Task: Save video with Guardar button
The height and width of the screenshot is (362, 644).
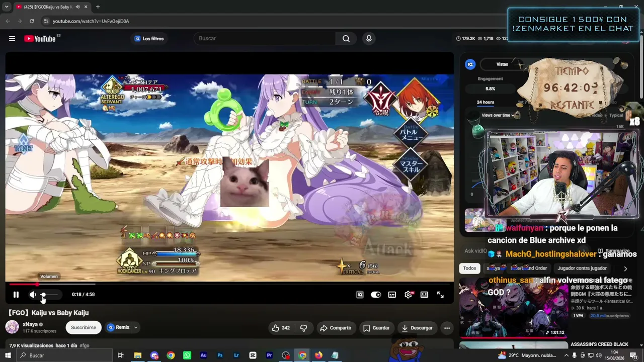Action: tap(376, 328)
